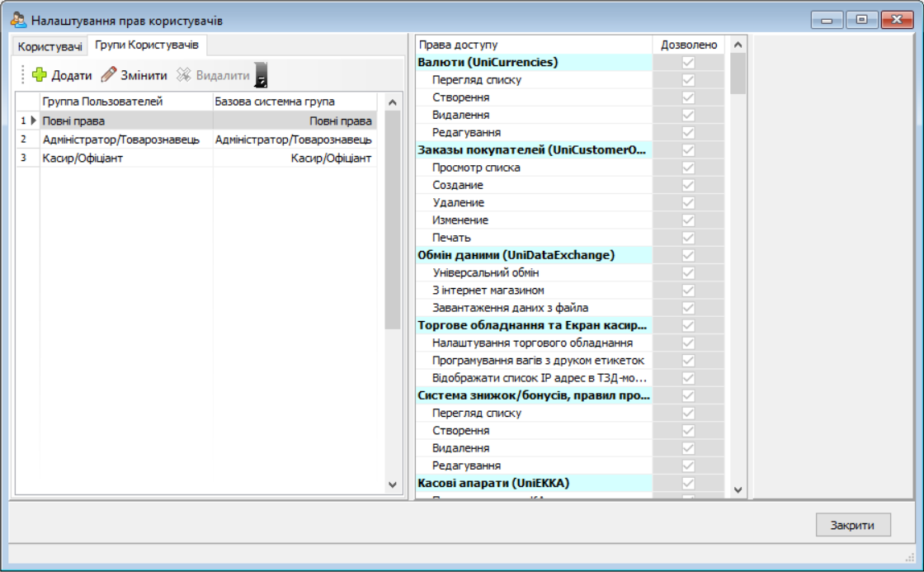Select the Адміністратор/Товарознавець group name cell
This screenshot has width=924, height=572.
pos(126,139)
